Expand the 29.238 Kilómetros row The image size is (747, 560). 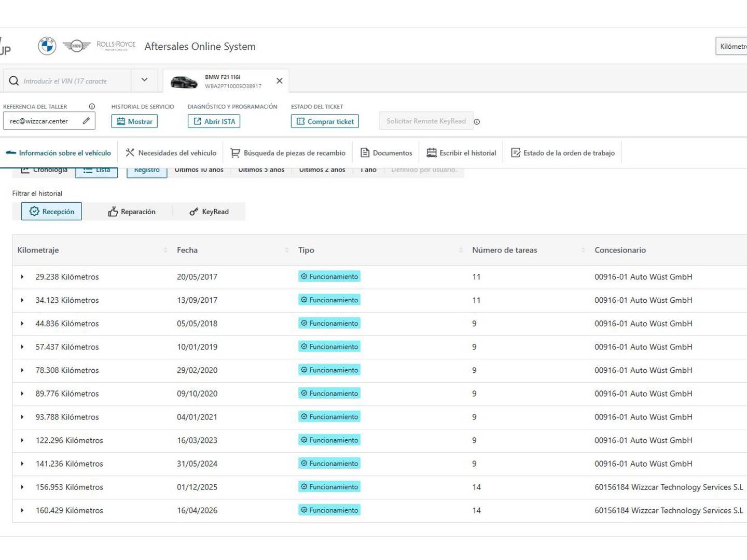click(22, 277)
